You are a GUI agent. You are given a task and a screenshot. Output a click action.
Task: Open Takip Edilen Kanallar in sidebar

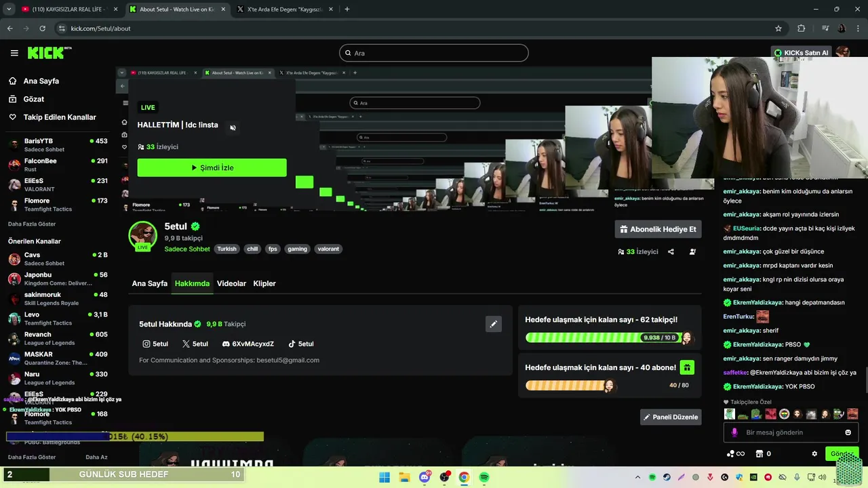[60, 117]
